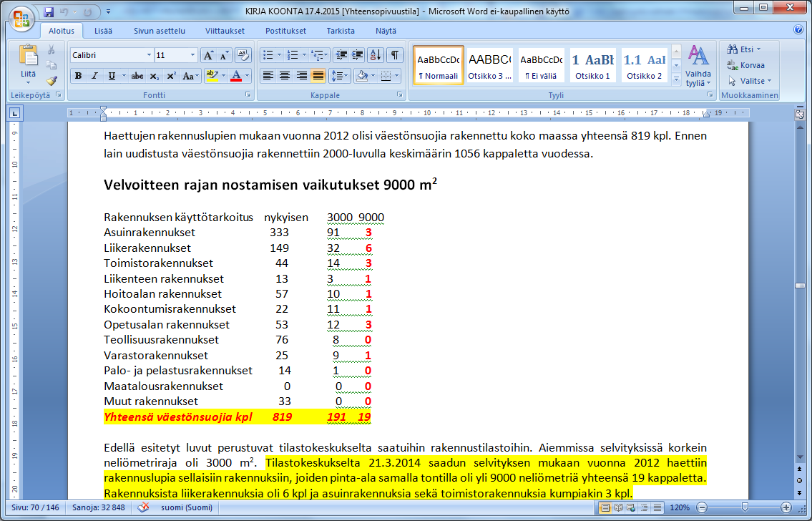
Task: Open the Calibri font name dropdown
Action: click(x=149, y=55)
